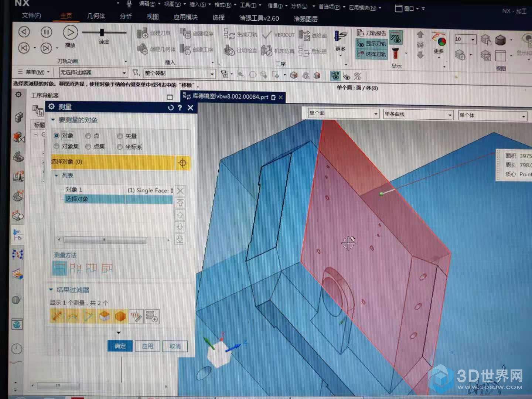The width and height of the screenshot is (532, 399).
Task: Open the Single Face rule dropdown
Action: [344, 113]
